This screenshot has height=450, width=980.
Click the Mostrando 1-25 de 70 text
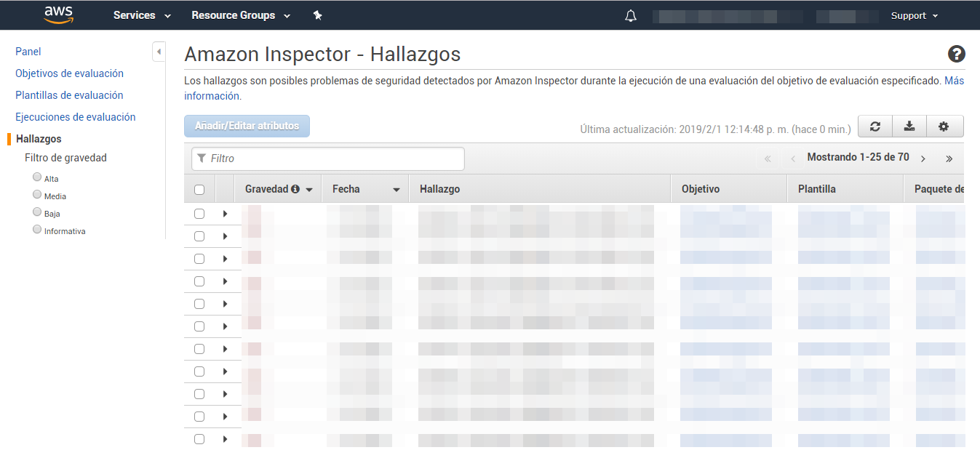coord(858,157)
